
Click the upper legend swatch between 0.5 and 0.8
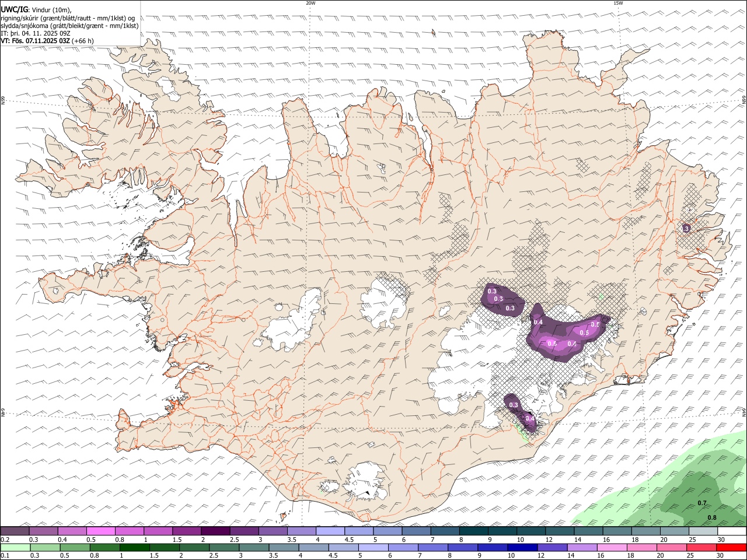pyautogui.click(x=101, y=531)
